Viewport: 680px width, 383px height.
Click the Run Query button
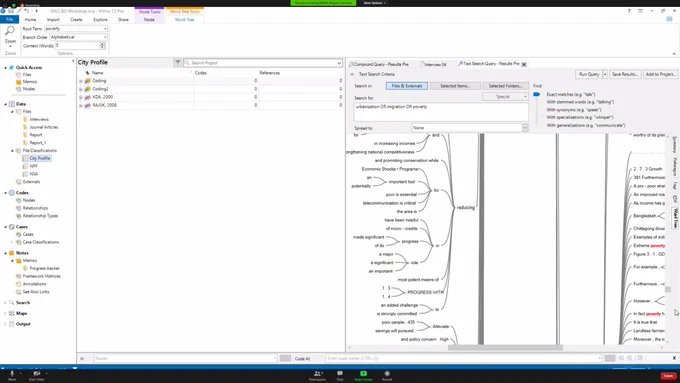[589, 74]
